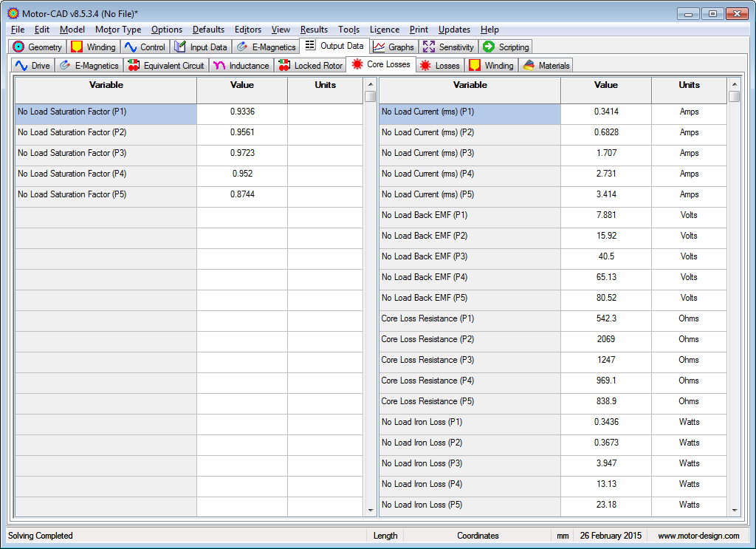This screenshot has height=549, width=756.
Task: Click the right table's scroll down arrow
Action: coord(735,510)
